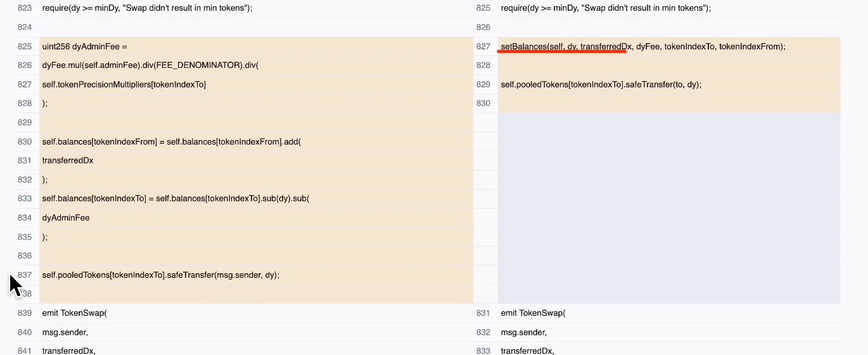Select line number 836 in the gutter

pos(25,255)
